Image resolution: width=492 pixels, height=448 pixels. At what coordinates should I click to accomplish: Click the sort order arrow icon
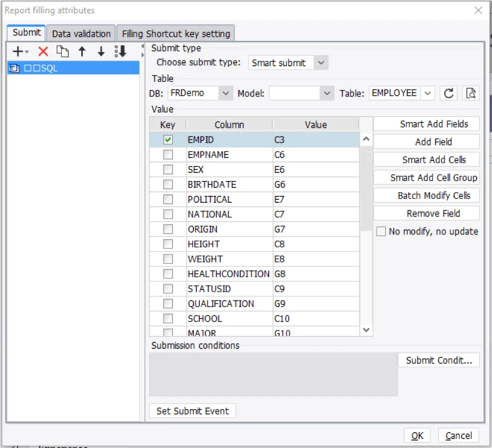coord(121,51)
